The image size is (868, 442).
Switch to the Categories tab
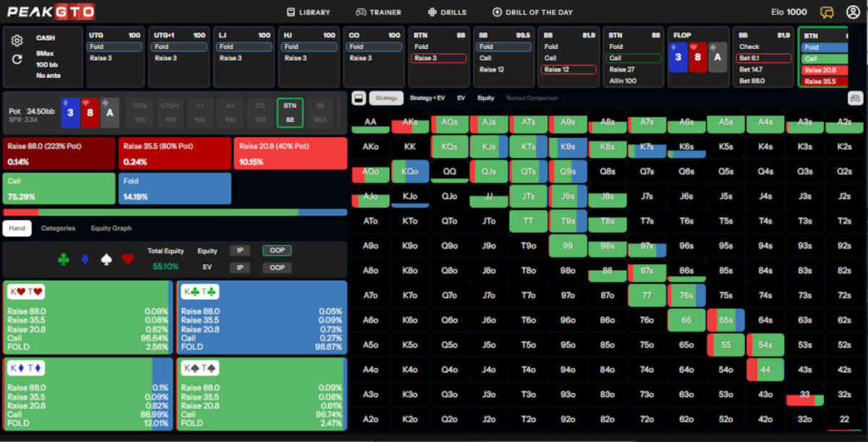pyautogui.click(x=58, y=228)
